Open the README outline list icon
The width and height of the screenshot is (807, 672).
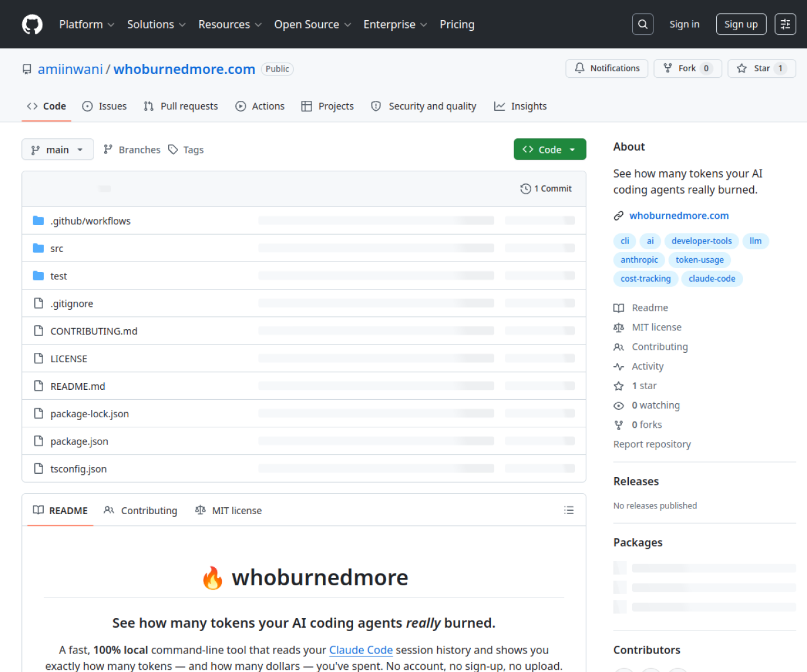(x=569, y=510)
